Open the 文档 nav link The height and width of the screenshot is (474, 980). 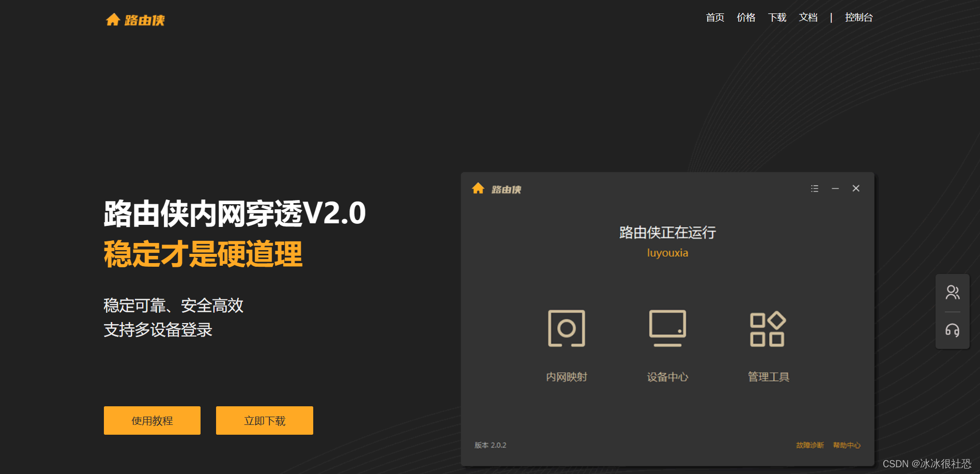[x=808, y=18]
